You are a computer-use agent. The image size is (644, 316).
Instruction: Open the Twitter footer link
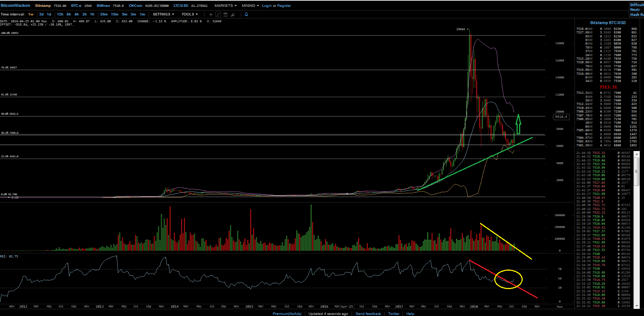tap(393, 314)
